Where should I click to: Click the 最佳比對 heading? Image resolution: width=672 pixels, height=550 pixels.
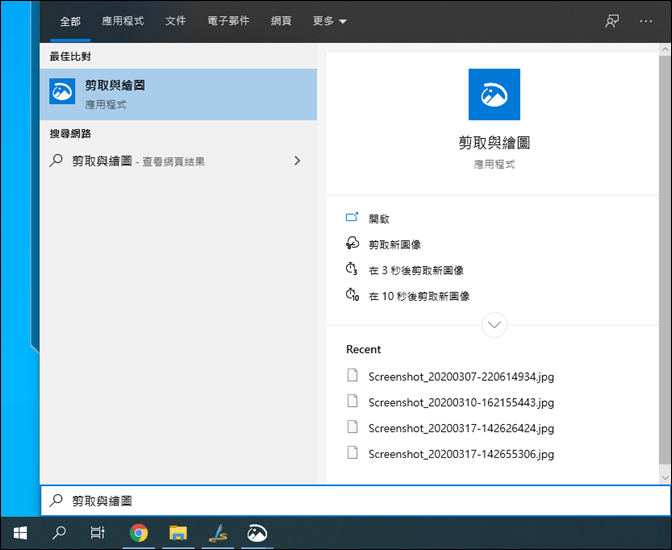click(x=70, y=56)
